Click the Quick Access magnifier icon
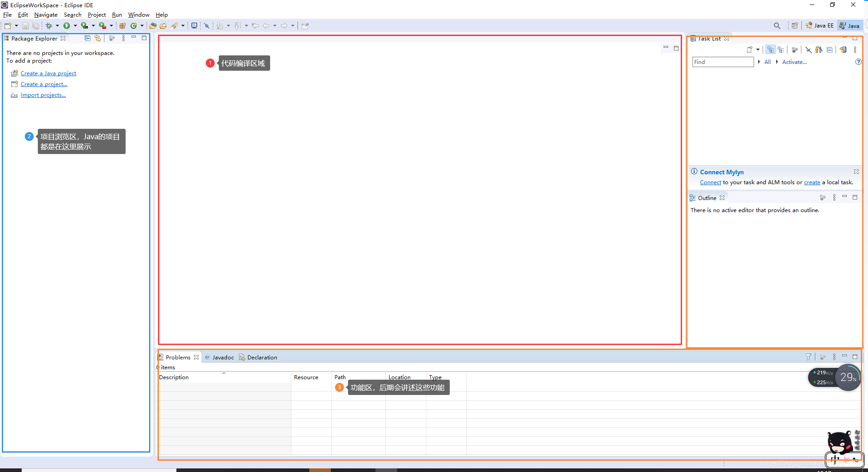 [x=777, y=26]
